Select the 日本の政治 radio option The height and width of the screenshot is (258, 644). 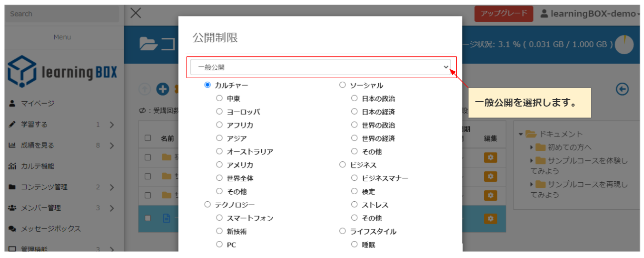pyautogui.click(x=354, y=99)
